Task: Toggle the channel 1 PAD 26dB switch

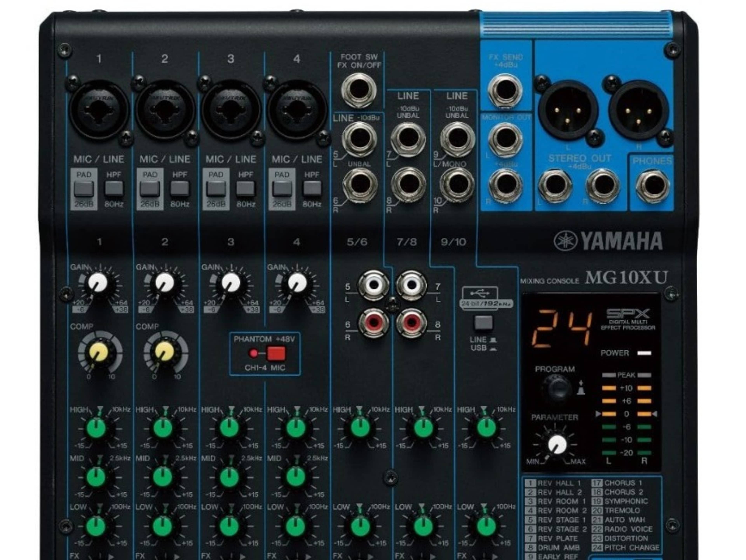Action: (x=84, y=189)
